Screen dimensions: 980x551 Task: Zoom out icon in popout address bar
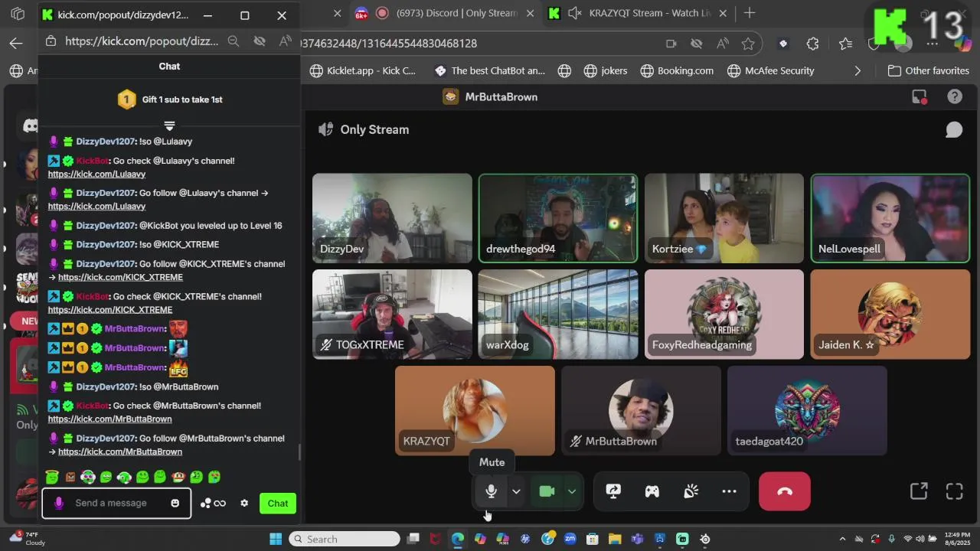tap(234, 41)
